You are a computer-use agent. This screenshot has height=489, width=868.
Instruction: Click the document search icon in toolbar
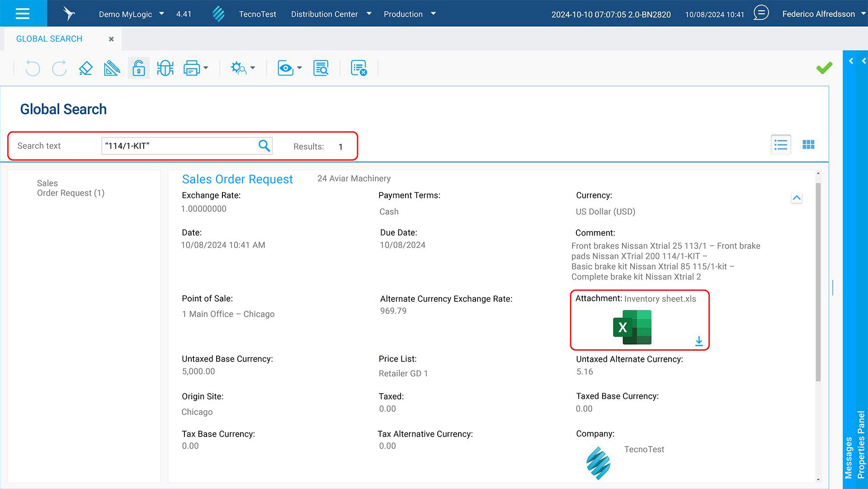[x=321, y=68]
